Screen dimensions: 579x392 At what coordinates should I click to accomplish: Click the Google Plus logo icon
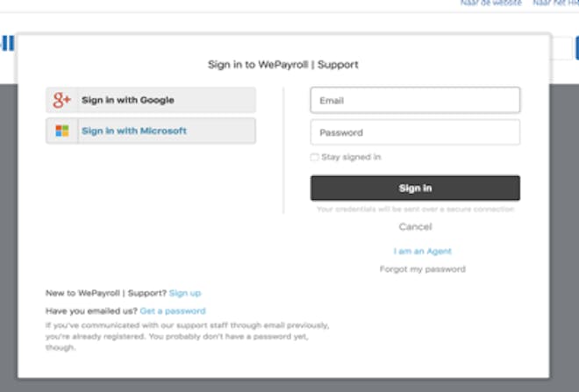click(x=61, y=100)
